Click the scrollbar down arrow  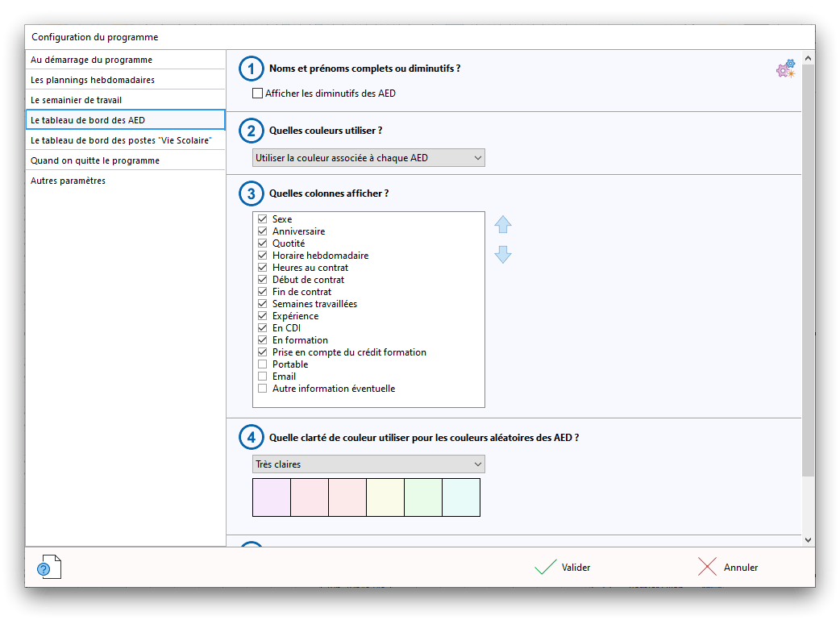(x=809, y=539)
